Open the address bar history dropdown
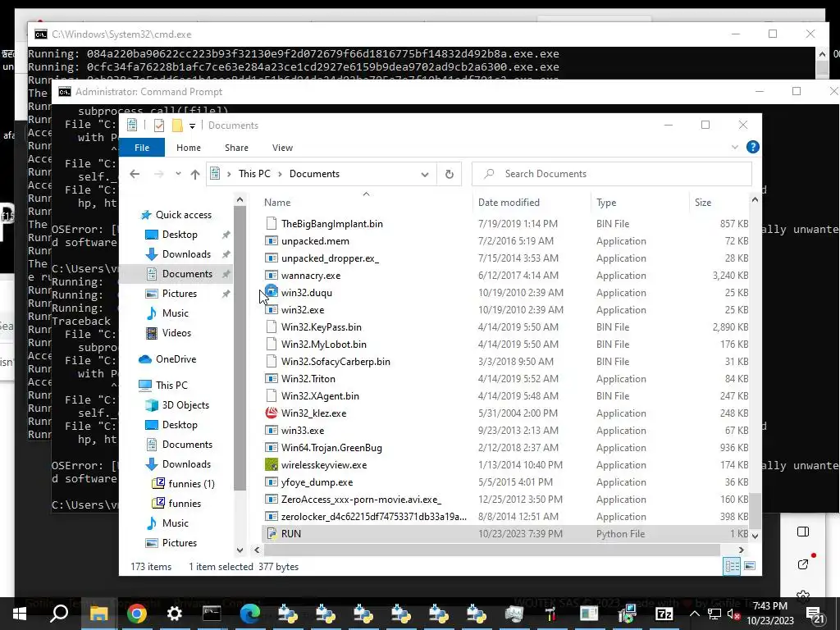 (424, 174)
